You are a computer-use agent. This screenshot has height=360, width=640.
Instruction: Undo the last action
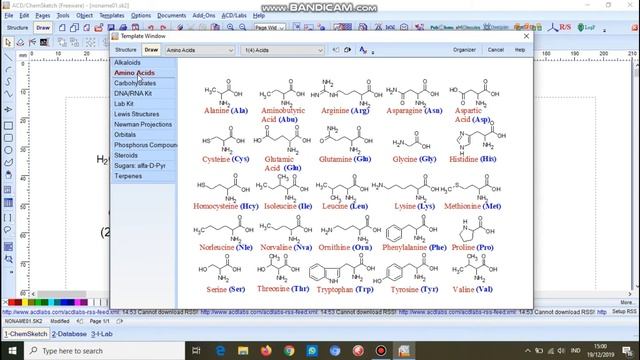[x=151, y=27]
